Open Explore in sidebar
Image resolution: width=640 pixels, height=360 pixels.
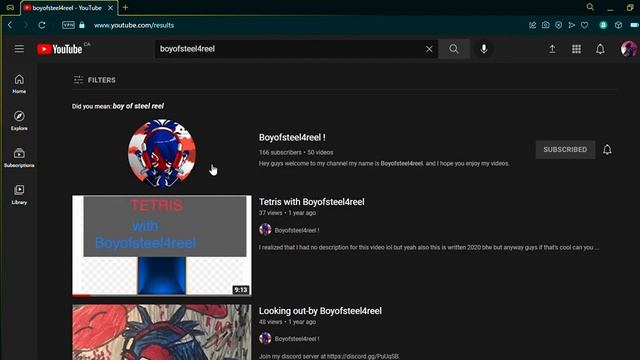click(x=19, y=121)
